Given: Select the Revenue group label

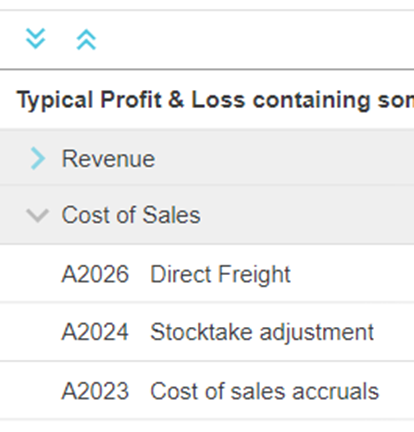Looking at the screenshot, I should 108,159.
